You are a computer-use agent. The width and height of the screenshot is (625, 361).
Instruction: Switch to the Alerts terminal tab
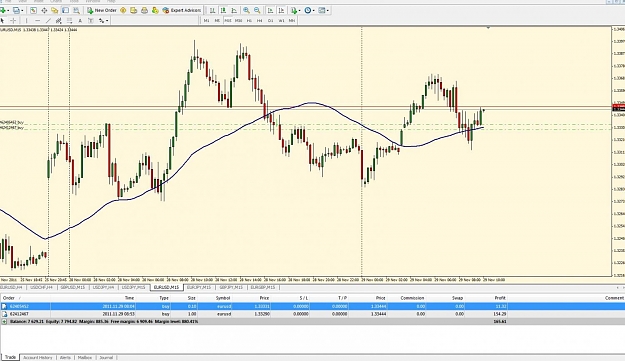click(65, 357)
